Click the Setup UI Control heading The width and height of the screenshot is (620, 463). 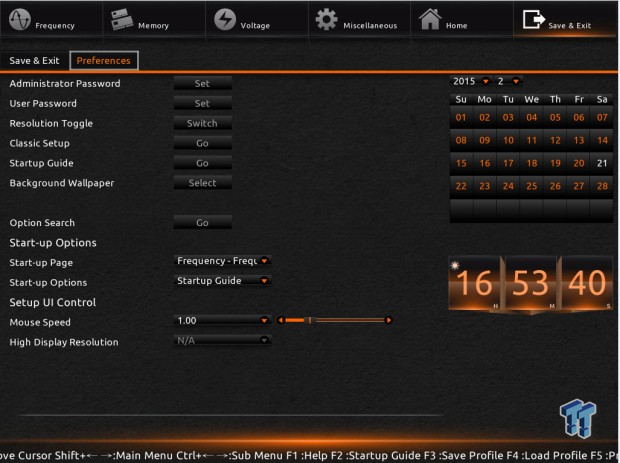pyautogui.click(x=53, y=302)
